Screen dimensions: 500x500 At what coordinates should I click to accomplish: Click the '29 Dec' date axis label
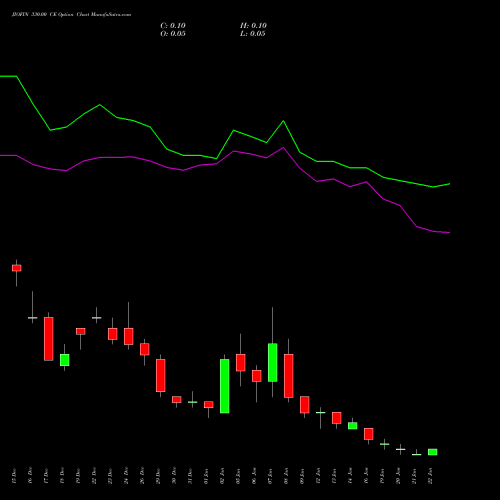(x=158, y=476)
